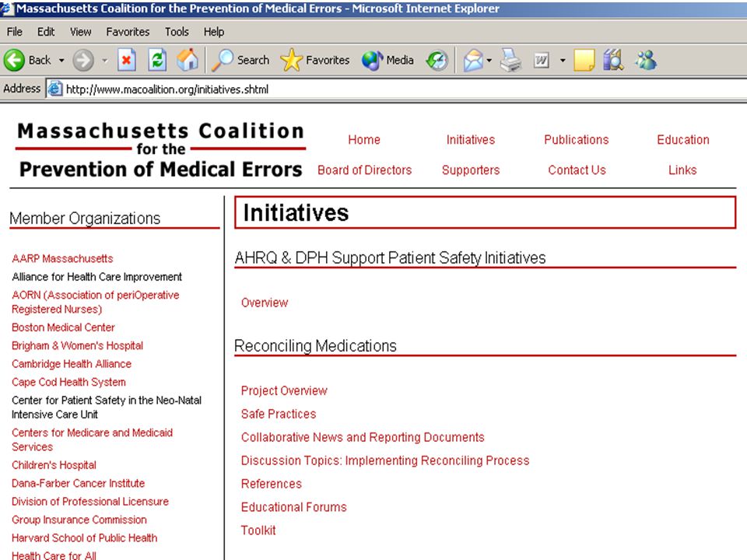Open the Harvard School of Public Health link
The image size is (747, 560).
(84, 537)
